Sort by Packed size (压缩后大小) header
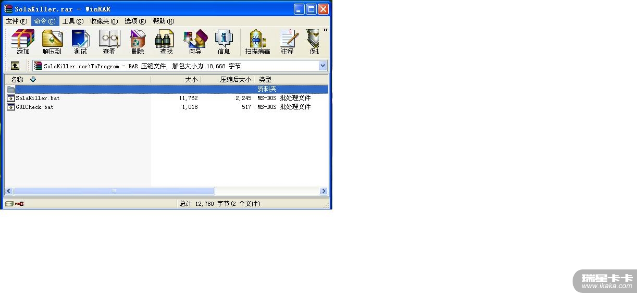Image resolution: width=644 pixels, height=296 pixels. 228,80
